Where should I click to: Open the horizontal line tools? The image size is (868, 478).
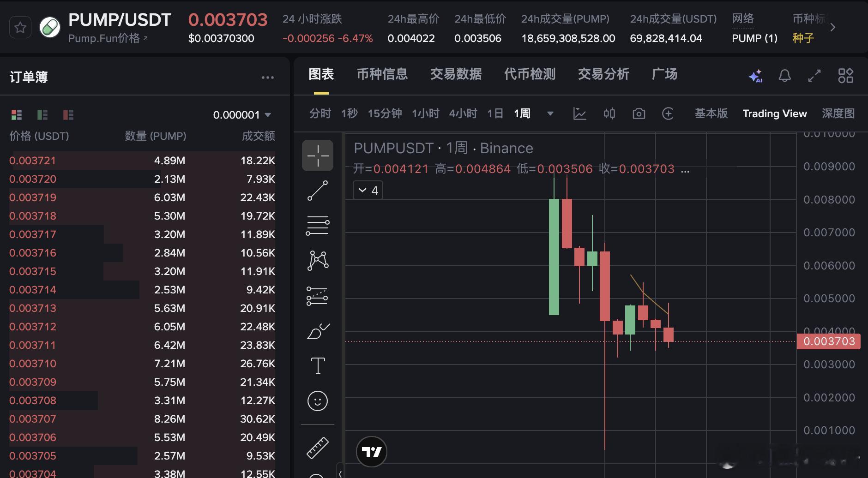(x=318, y=225)
